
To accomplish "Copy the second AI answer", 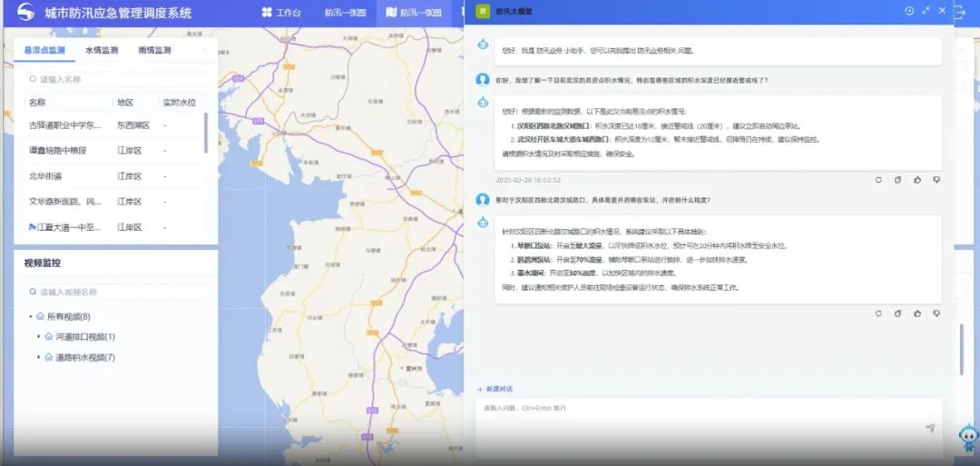I will point(897,313).
